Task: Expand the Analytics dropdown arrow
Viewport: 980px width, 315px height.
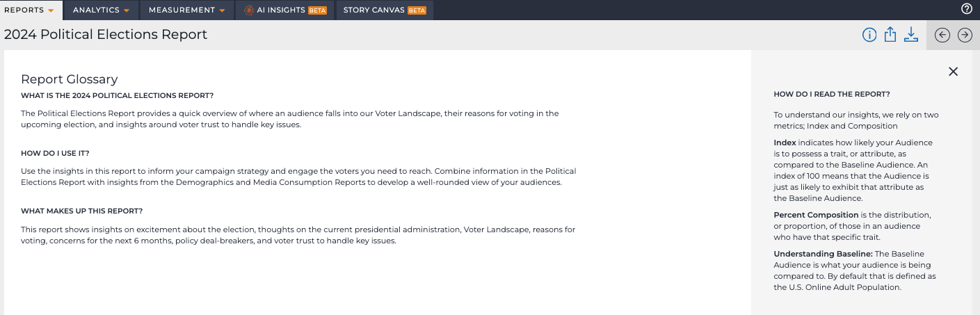Action: (127, 10)
